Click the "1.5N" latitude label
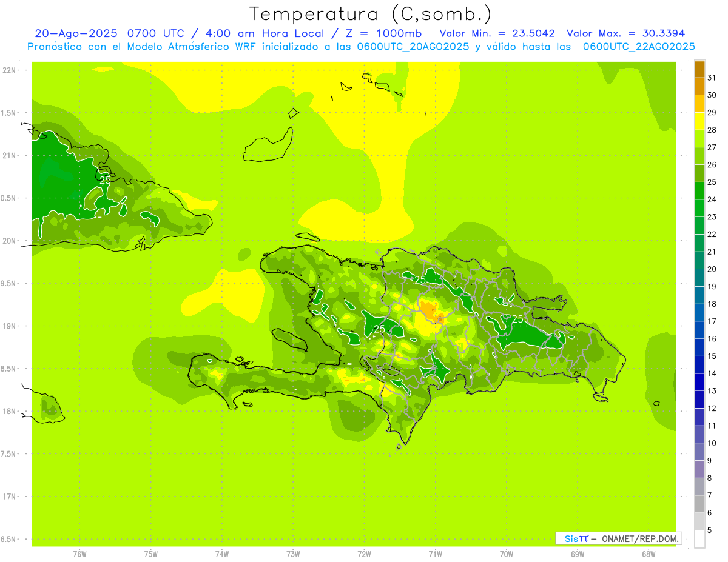The image size is (728, 562). 8,113
